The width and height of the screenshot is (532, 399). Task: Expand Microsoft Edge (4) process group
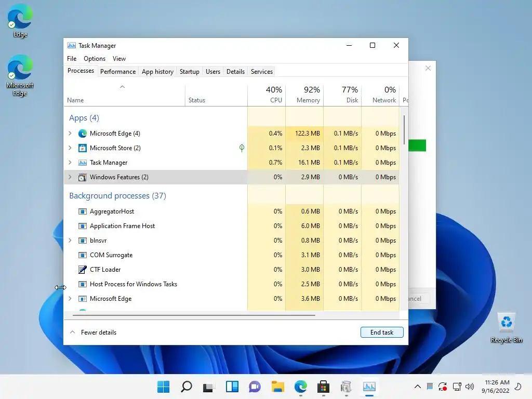[x=70, y=134]
